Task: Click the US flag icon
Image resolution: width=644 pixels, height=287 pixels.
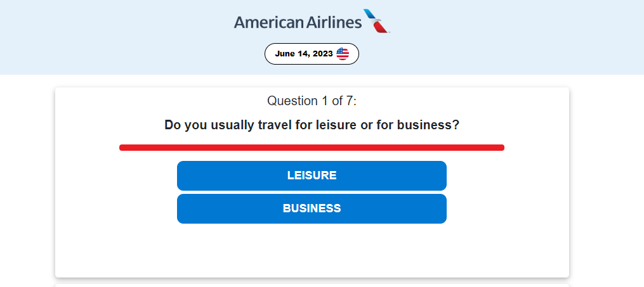Action: [343, 54]
